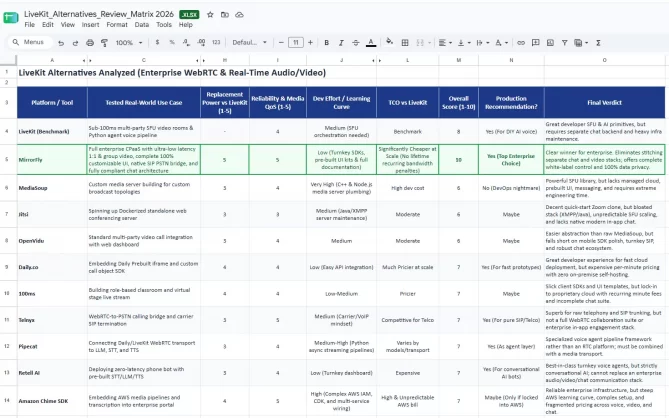Click the move to folder icon

pyautogui.click(x=224, y=15)
